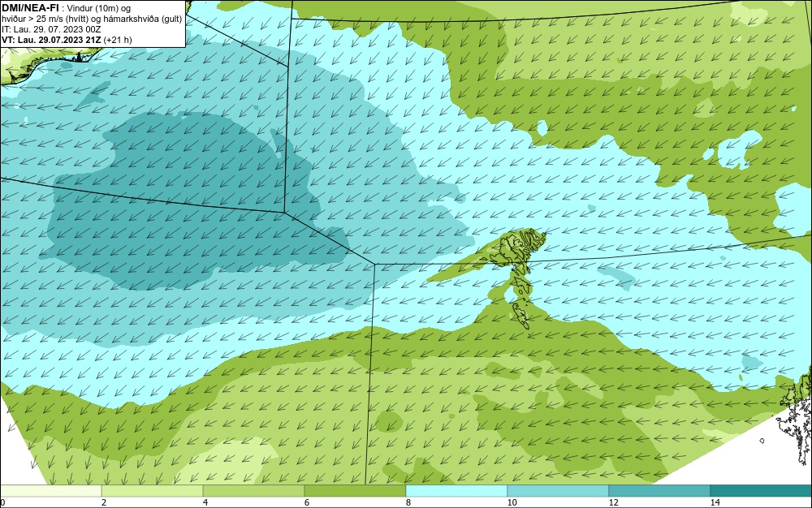Click the 'hviður > 25 m/s' legend line
Image resolution: width=812 pixels, height=508 pixels.
[93, 19]
